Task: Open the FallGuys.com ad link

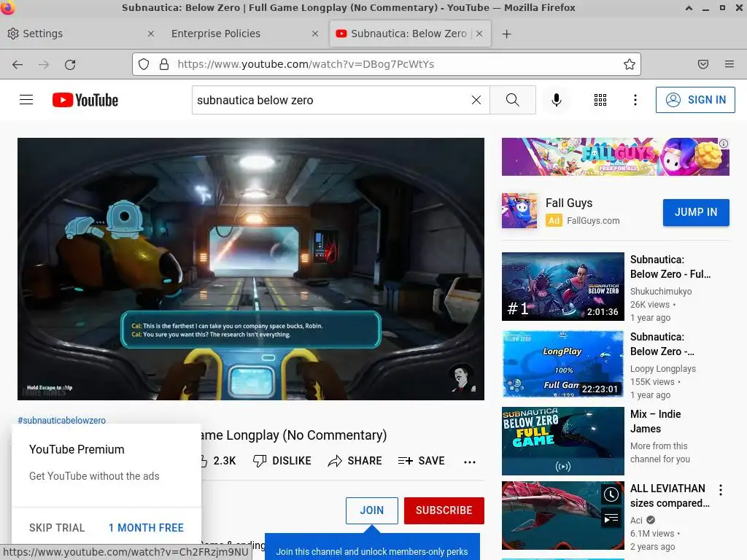Action: click(x=593, y=220)
